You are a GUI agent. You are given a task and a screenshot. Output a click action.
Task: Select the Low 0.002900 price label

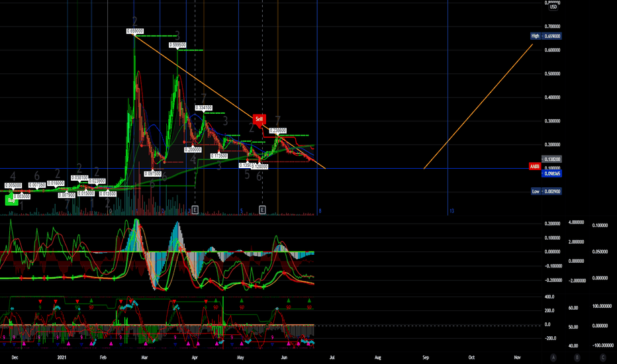[546, 191]
